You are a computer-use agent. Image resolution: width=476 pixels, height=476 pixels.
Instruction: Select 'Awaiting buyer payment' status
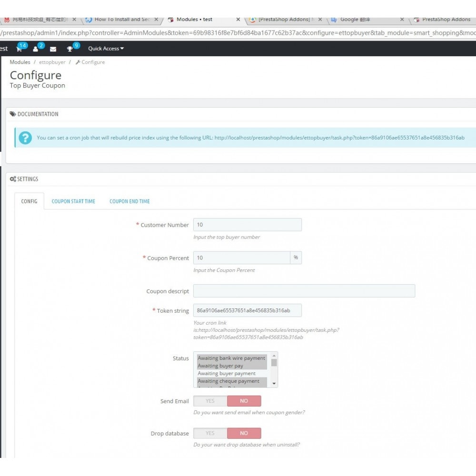tap(232, 373)
